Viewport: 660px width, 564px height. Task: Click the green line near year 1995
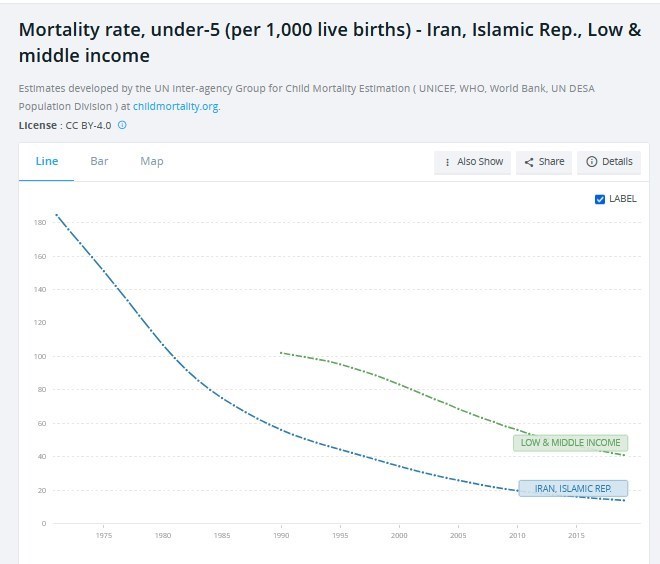[341, 364]
